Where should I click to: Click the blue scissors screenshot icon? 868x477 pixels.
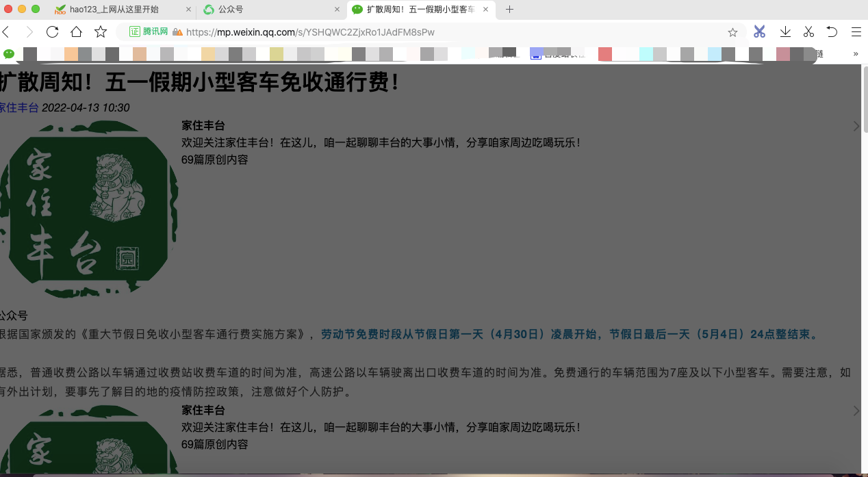pyautogui.click(x=759, y=31)
